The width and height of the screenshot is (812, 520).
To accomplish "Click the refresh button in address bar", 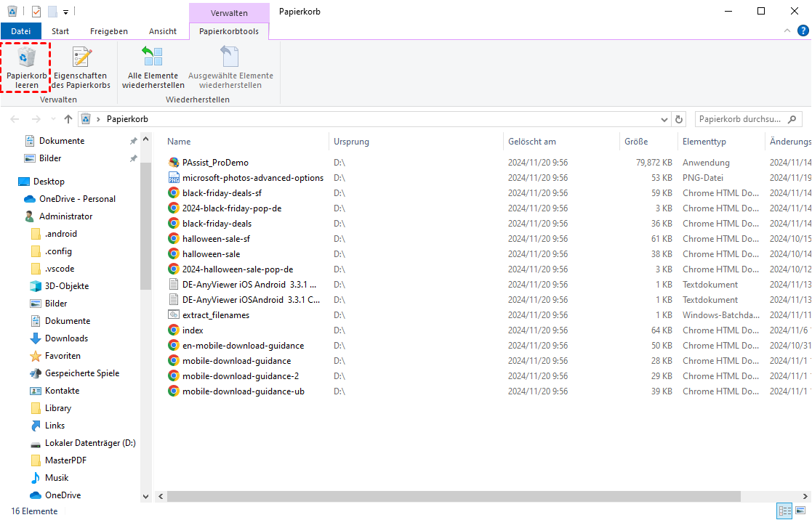I will pyautogui.click(x=678, y=120).
